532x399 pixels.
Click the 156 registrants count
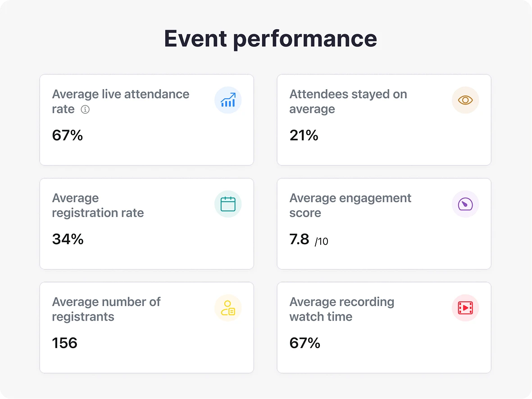64,343
